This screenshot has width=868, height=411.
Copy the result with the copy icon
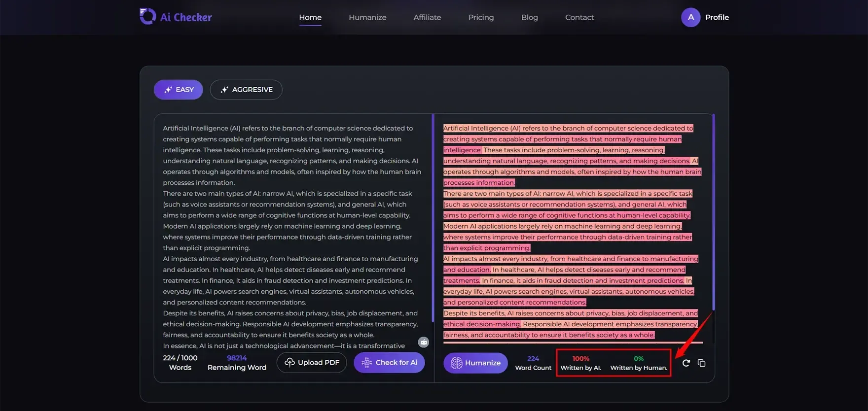[x=702, y=363]
